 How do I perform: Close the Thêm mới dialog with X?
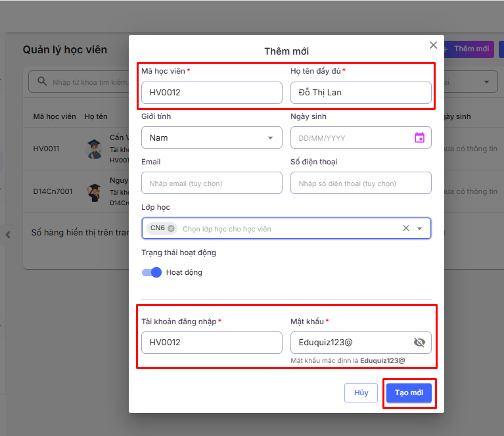pos(433,45)
